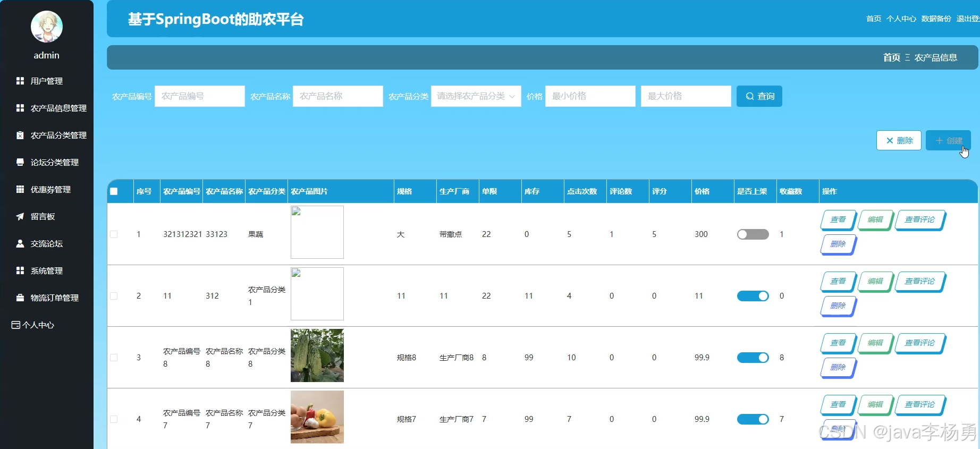
Task: Click 查看 button in row 1
Action: click(838, 219)
